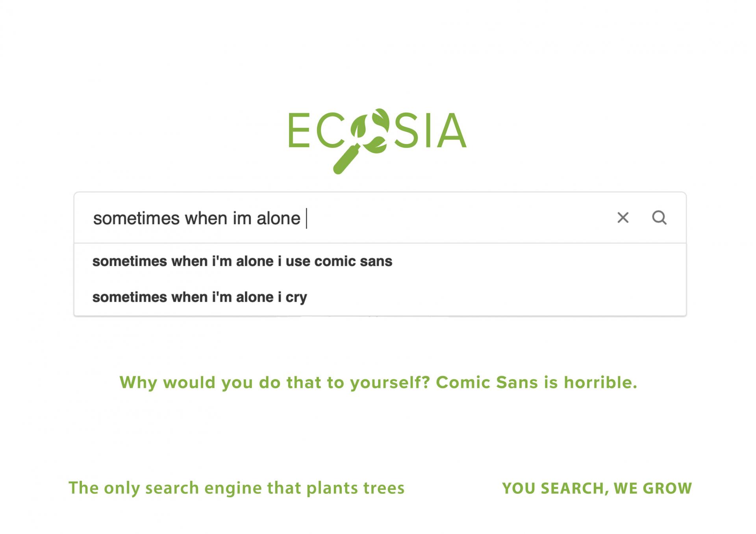Click the "SIA" letters of the Ecosia logo
Screen dimensions: 756x534
pyautogui.click(x=431, y=131)
